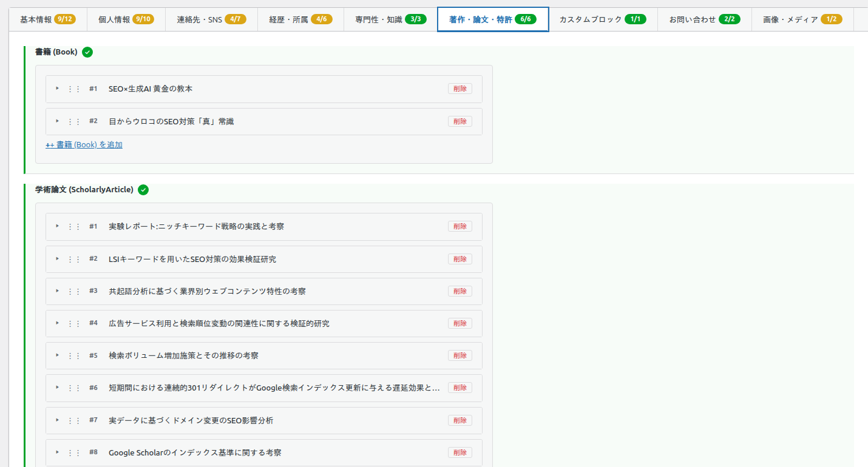Grab drag handle of Google Scholar article row
The image size is (868, 467).
tap(73, 452)
